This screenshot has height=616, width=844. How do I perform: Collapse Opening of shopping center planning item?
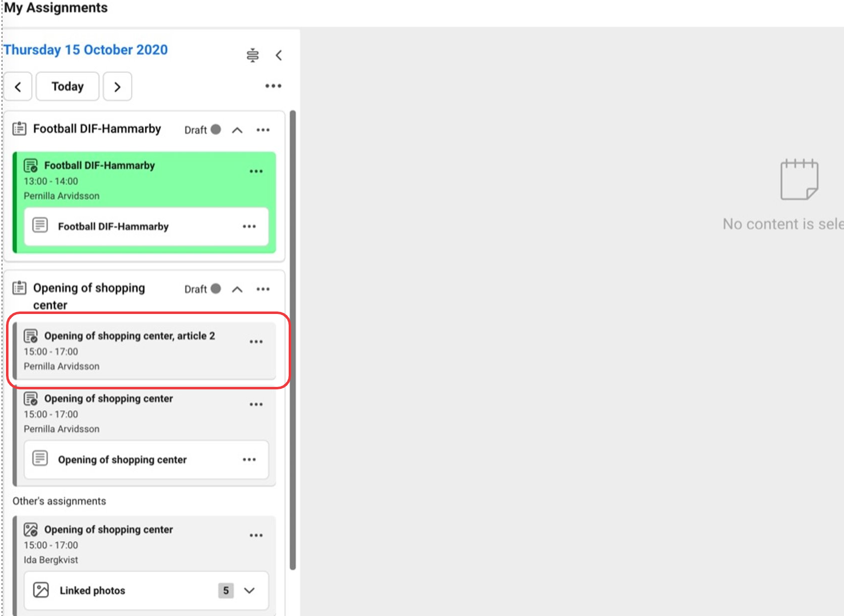click(237, 289)
